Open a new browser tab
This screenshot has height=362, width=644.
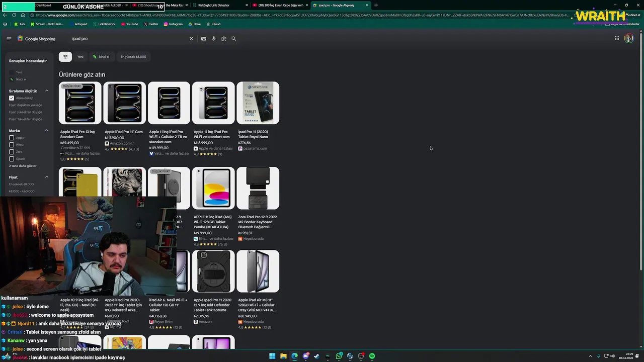pos(376,5)
